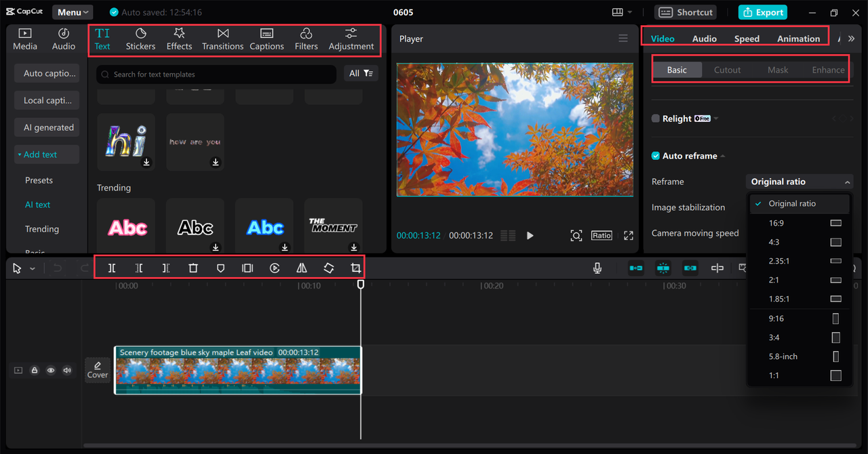The image size is (868, 454).
Task: Toggle track visibility eye icon
Action: 51,371
